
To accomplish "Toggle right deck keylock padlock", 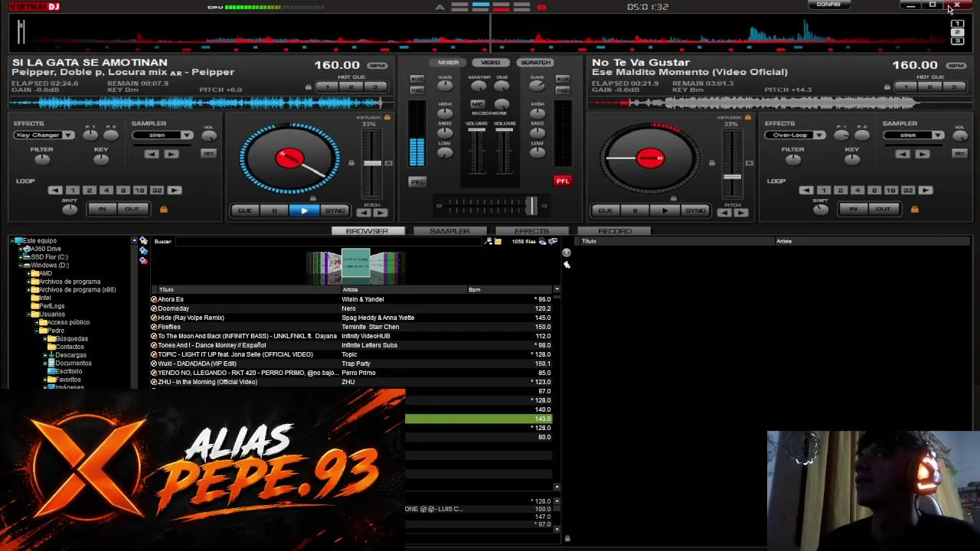I will click(x=748, y=117).
